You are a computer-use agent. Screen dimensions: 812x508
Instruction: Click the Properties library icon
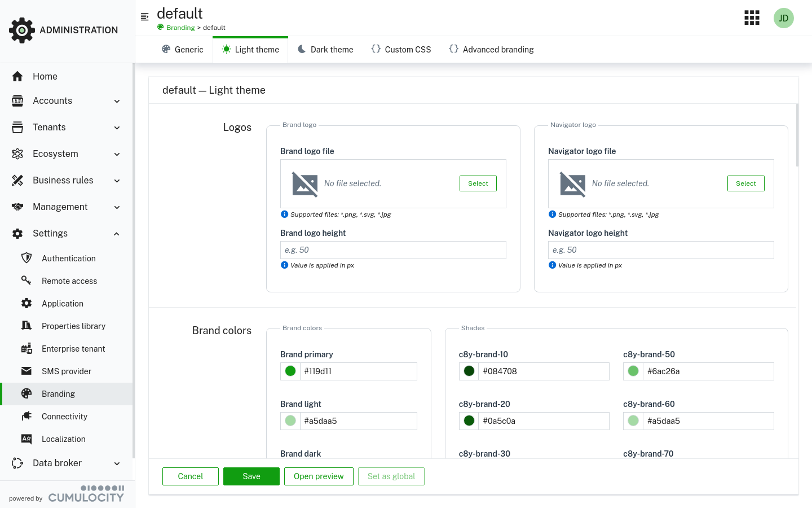[26, 326]
